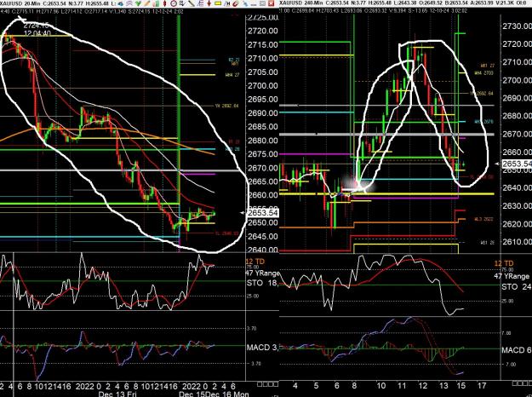Viewport: 532px width, 397px height.
Task: Click the YH 2692.64 level label on the 20-Min chart
Action: click(227, 106)
